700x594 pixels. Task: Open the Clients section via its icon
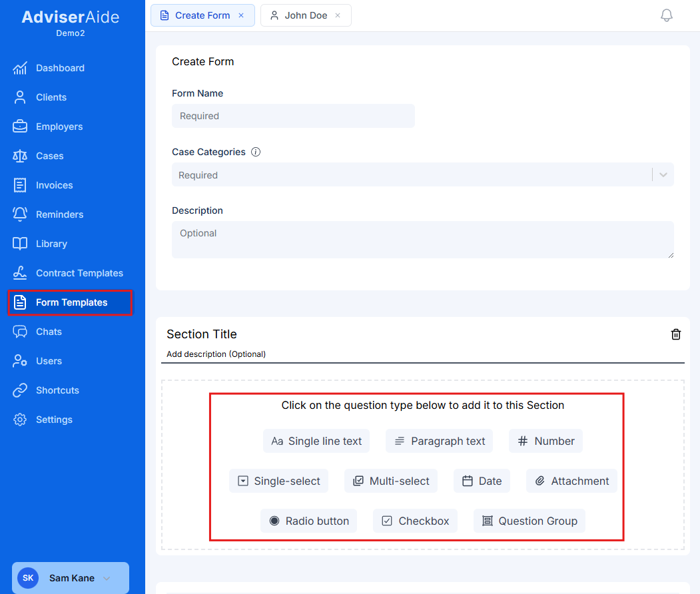(21, 97)
